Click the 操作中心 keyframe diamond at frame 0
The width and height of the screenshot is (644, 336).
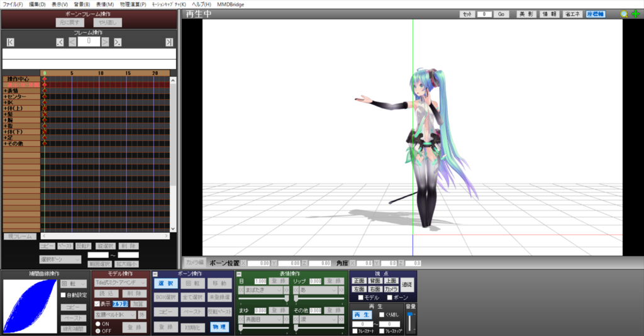pyautogui.click(x=45, y=79)
